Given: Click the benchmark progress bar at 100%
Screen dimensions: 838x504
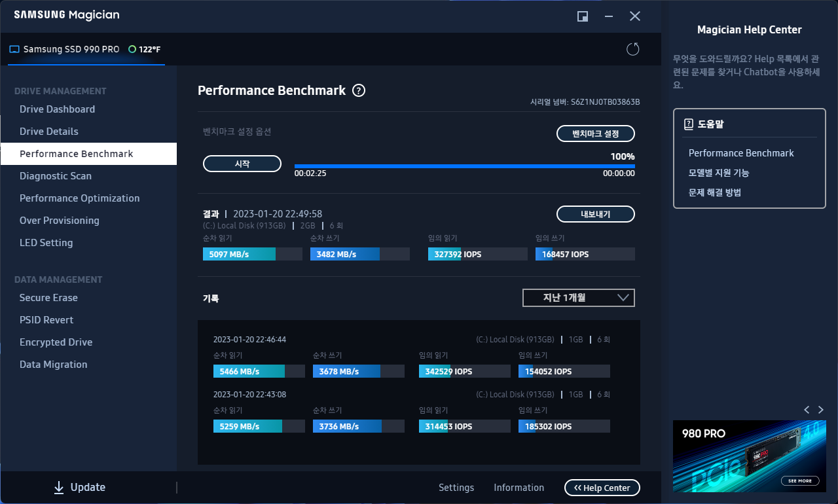Looking at the screenshot, I should 464,166.
